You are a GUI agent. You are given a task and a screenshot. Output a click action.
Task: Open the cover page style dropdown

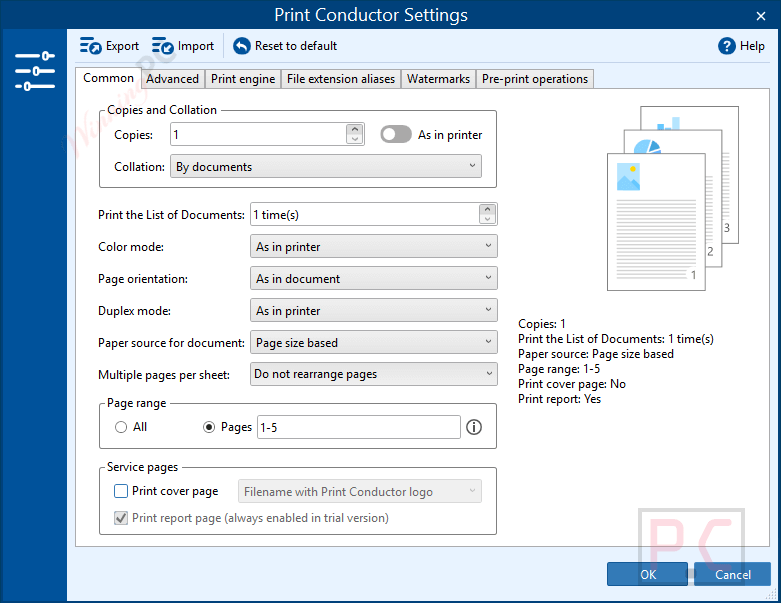360,491
